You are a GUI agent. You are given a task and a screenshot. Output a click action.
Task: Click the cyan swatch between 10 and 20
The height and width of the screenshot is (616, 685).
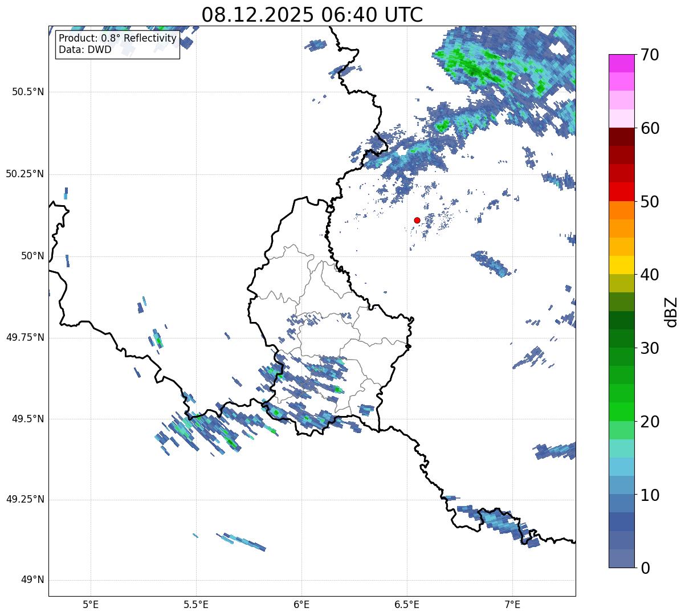(621, 467)
